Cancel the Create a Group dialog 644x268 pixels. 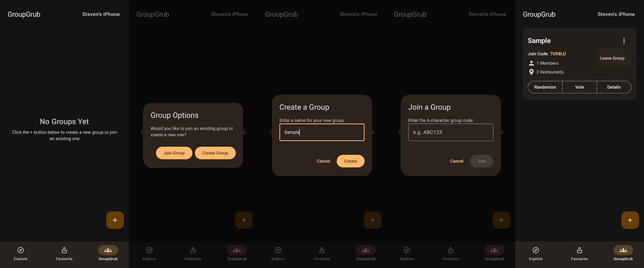(x=323, y=161)
